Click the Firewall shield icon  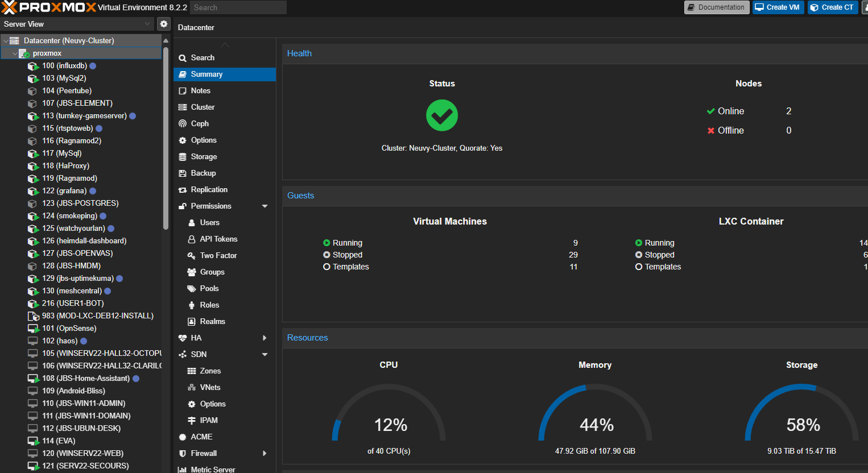coord(183,453)
